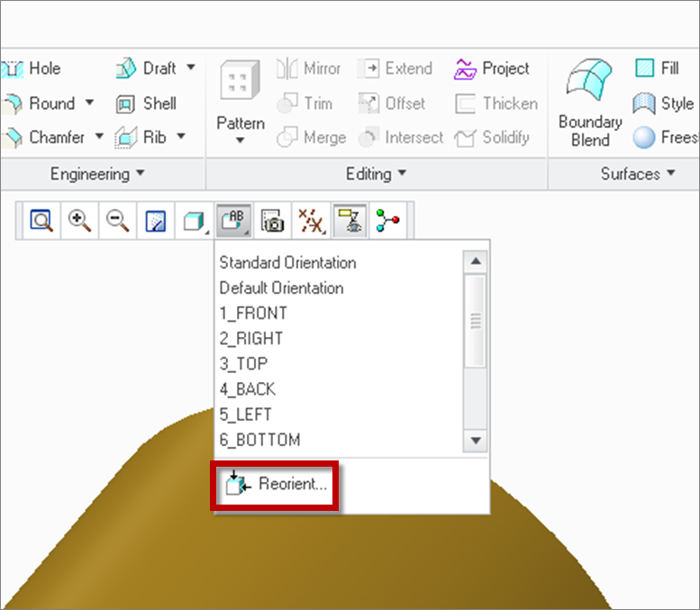This screenshot has width=700, height=610.
Task: Click the Reorient... option
Action: point(275,485)
